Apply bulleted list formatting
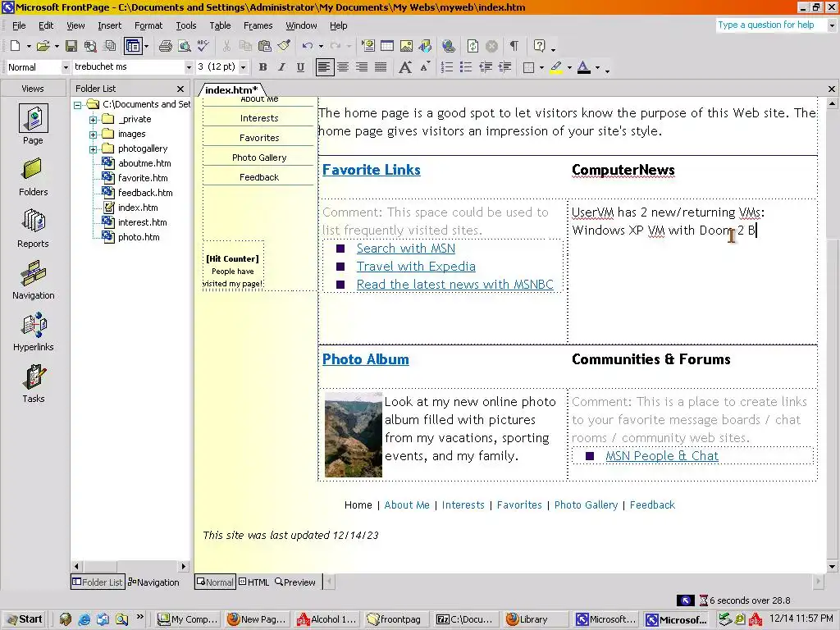The height and width of the screenshot is (630, 840). 466,67
